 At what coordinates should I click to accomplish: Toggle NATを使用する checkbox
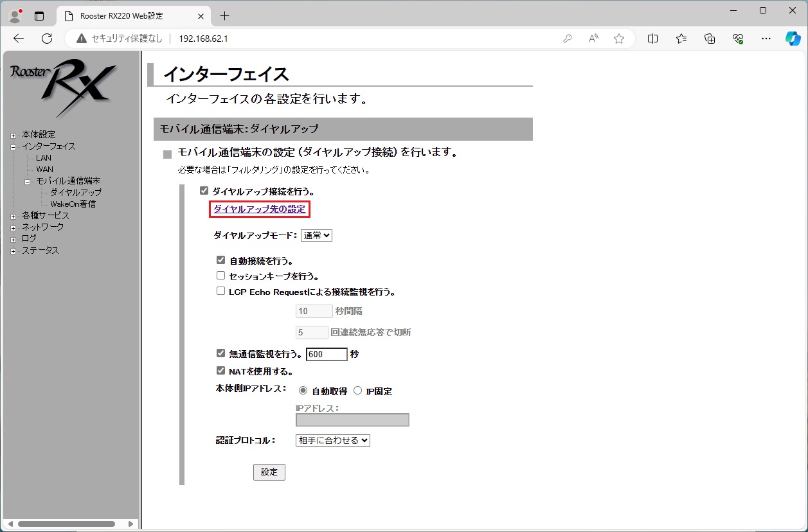coord(220,371)
